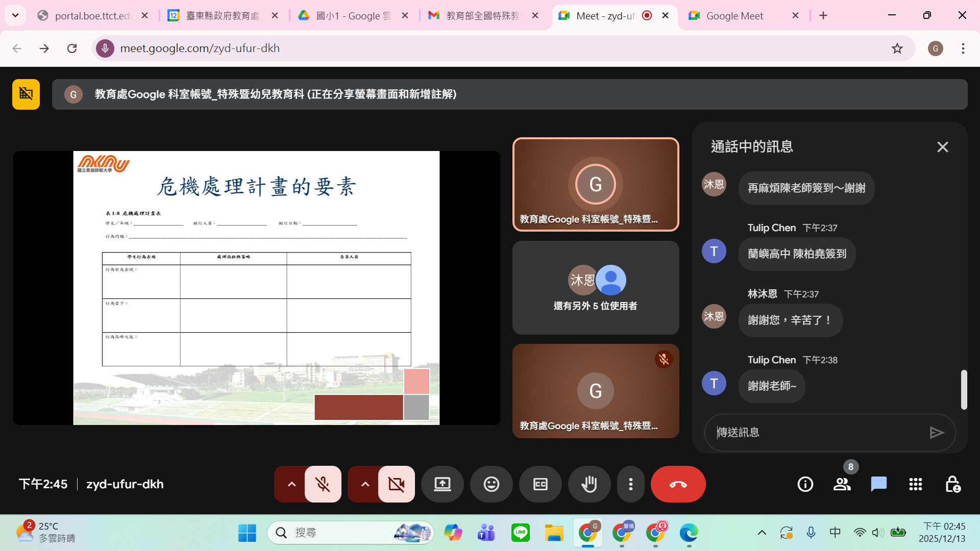
Task: Open the emoji reactions button
Action: [x=491, y=484]
